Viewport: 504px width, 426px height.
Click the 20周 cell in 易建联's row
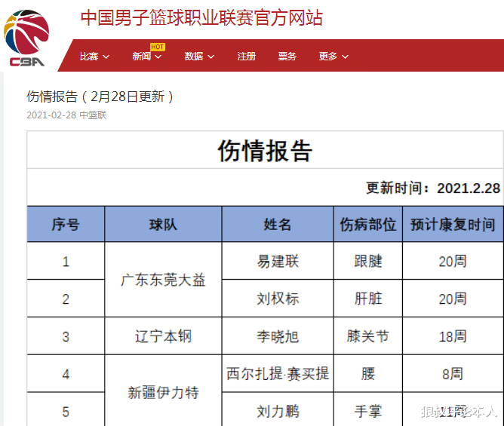tap(453, 261)
